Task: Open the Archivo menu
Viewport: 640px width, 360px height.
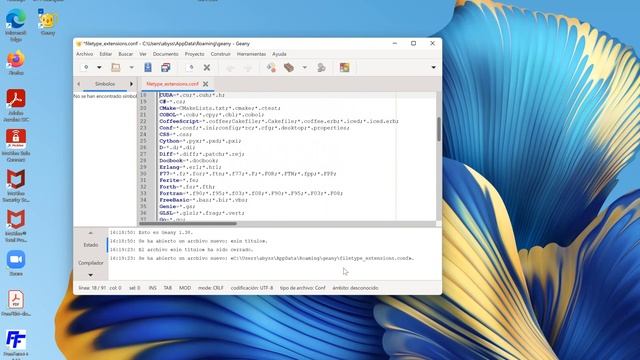Action: click(84, 54)
